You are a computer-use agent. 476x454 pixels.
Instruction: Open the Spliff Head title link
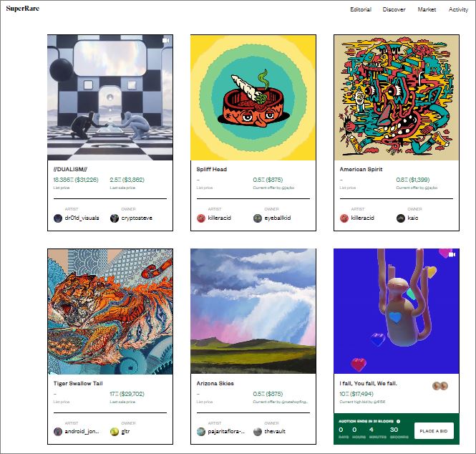pos(212,169)
